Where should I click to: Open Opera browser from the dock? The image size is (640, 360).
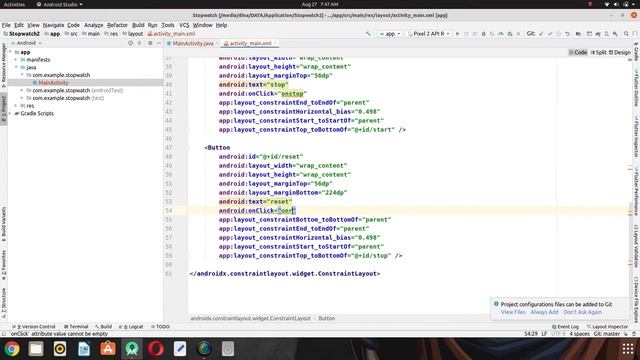[x=156, y=349]
